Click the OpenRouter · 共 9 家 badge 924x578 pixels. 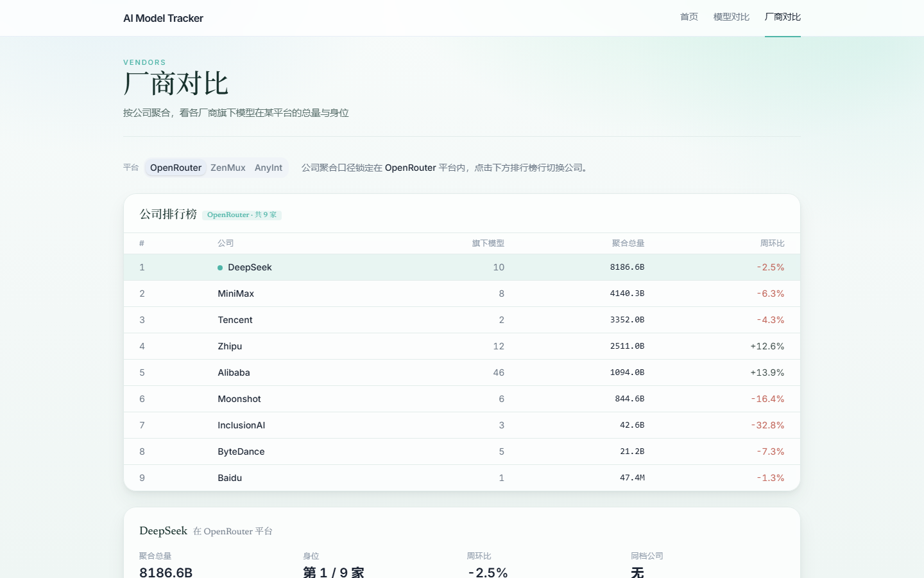coord(242,215)
